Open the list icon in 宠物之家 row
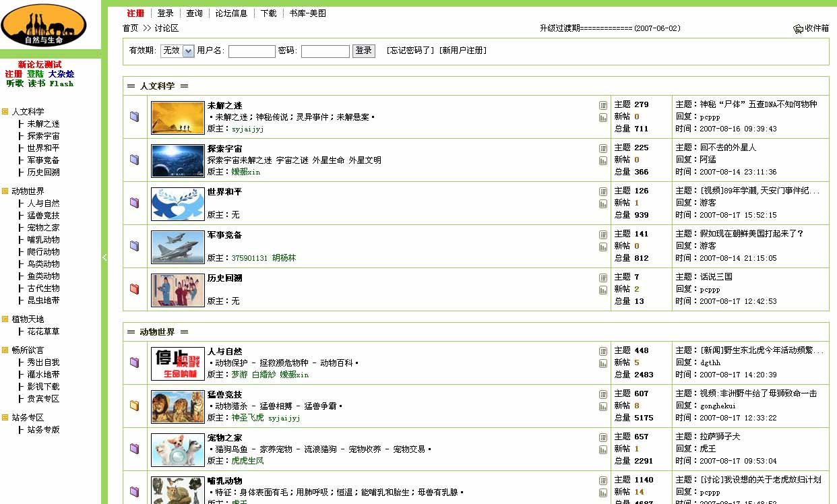 [603, 438]
